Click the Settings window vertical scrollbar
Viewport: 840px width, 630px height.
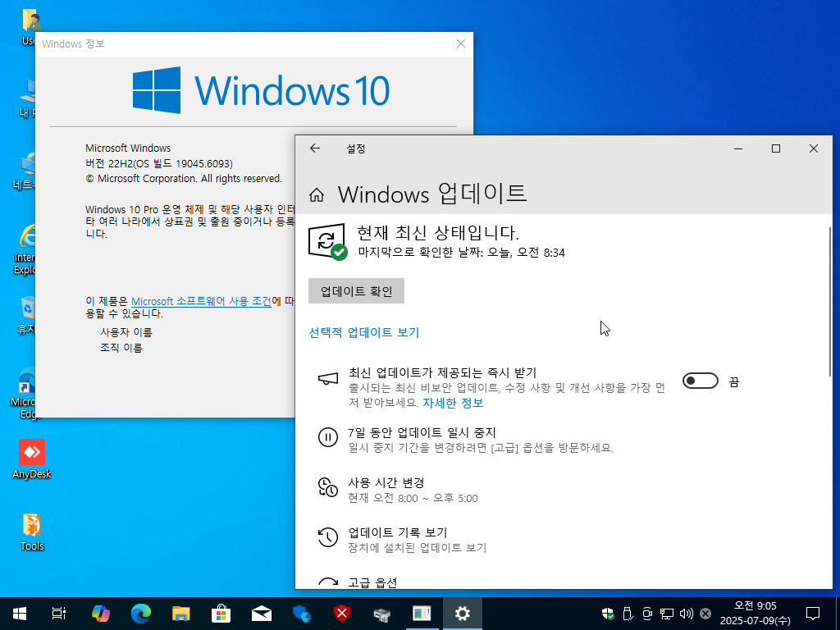click(830, 301)
